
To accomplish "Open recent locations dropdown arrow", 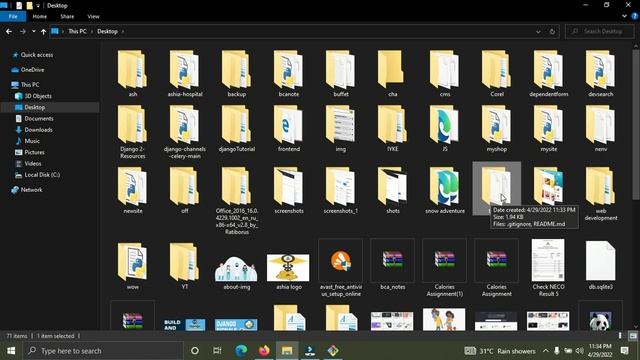I will (33, 31).
